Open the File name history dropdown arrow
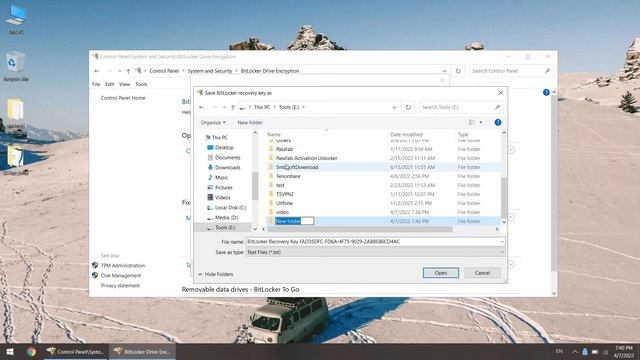Screen dimensions: 640x360 pyautogui.click(x=502, y=242)
